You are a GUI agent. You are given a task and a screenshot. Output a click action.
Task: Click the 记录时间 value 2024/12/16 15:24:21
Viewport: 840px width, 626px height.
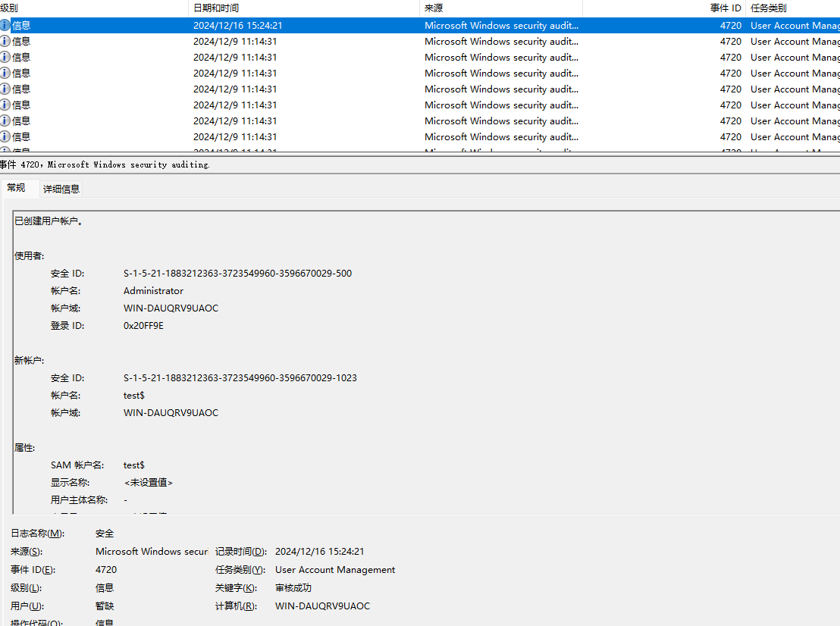pyautogui.click(x=320, y=552)
